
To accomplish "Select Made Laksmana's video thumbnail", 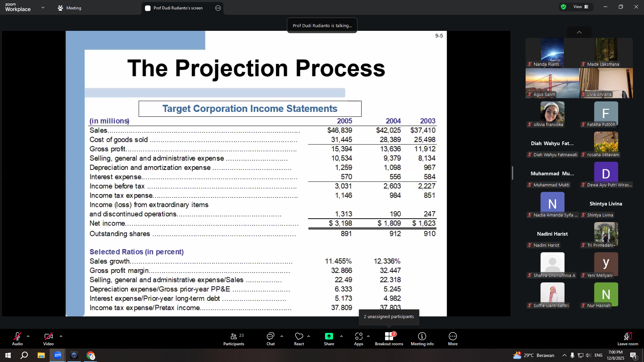I will coord(606,53).
